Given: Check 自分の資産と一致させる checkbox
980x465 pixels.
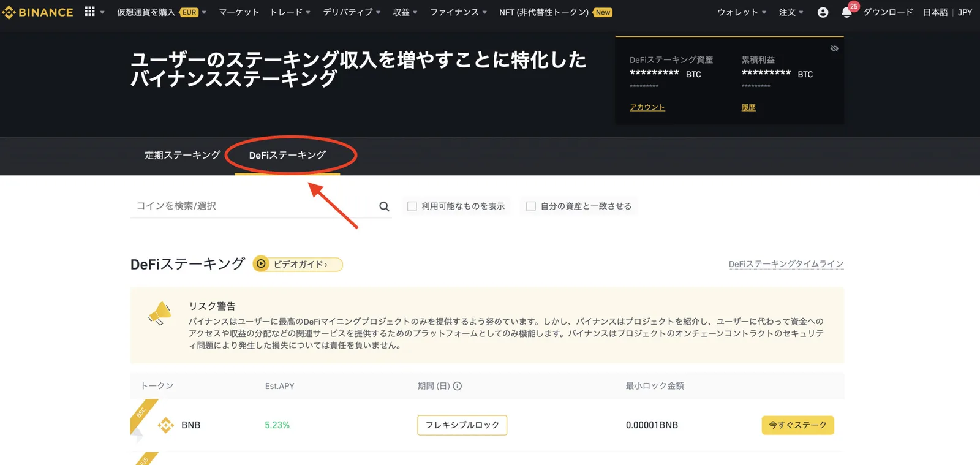Looking at the screenshot, I should point(531,206).
